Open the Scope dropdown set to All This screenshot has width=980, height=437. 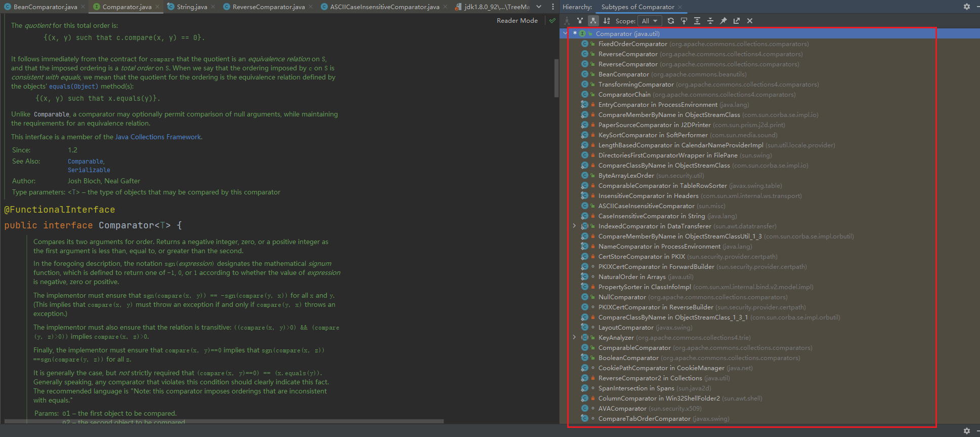click(x=649, y=21)
